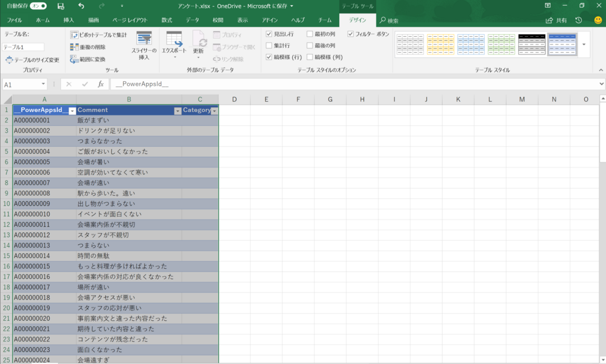Disable the フィルター ボタン checkbox
606x364 pixels.
coord(351,34)
